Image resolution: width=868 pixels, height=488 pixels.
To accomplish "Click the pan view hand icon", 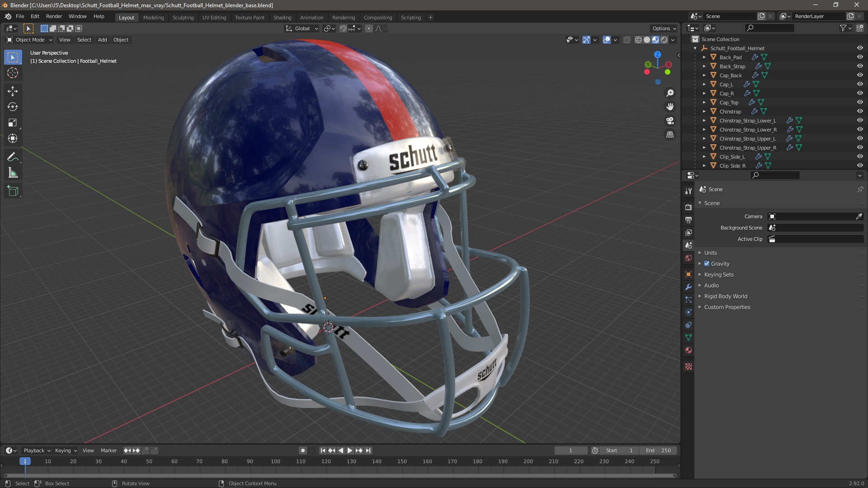I will pos(670,107).
